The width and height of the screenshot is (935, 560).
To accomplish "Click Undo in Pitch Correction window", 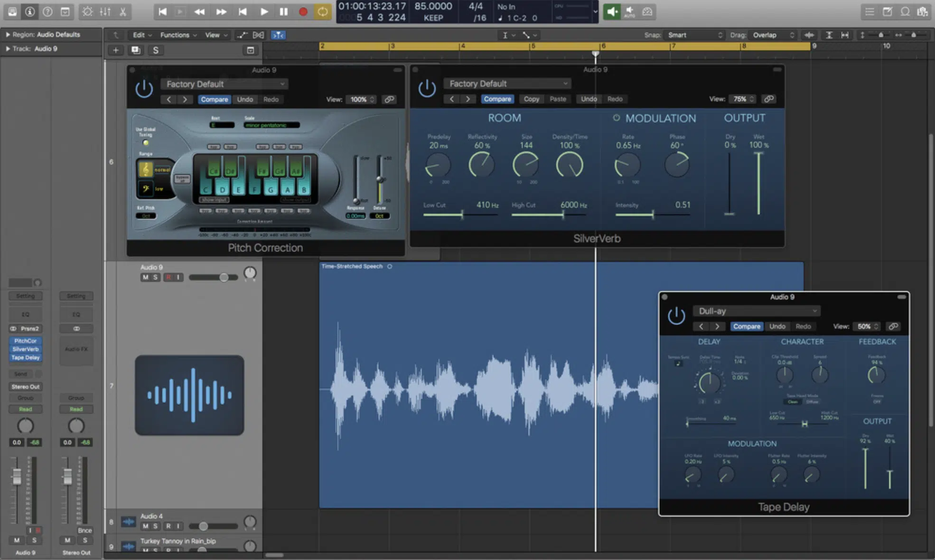I will point(245,99).
